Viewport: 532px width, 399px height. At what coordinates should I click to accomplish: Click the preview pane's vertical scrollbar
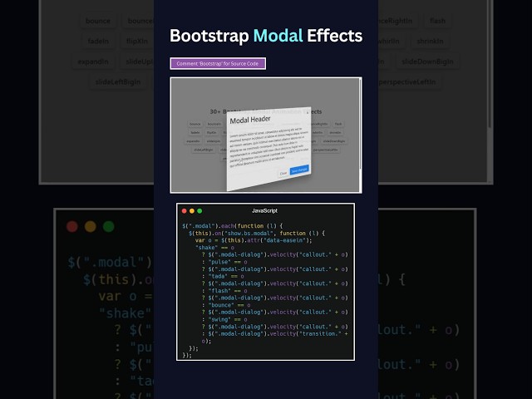(360, 124)
